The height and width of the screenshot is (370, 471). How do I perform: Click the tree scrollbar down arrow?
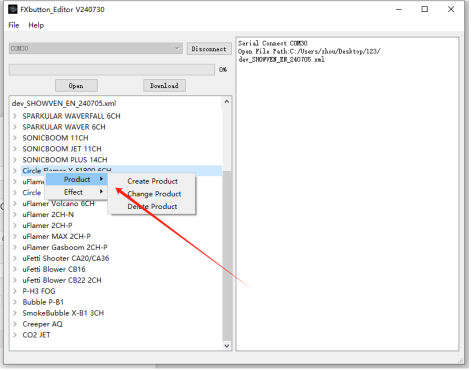point(227,346)
